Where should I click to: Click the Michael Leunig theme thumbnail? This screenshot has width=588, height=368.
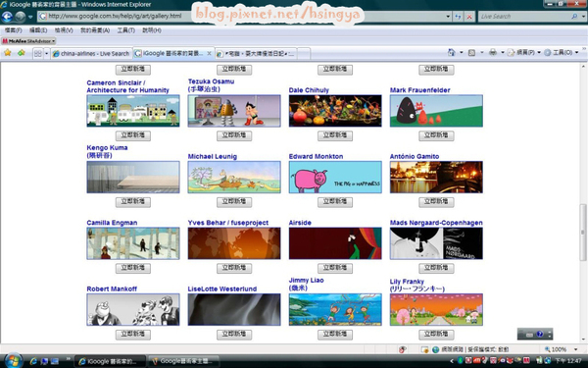point(234,177)
